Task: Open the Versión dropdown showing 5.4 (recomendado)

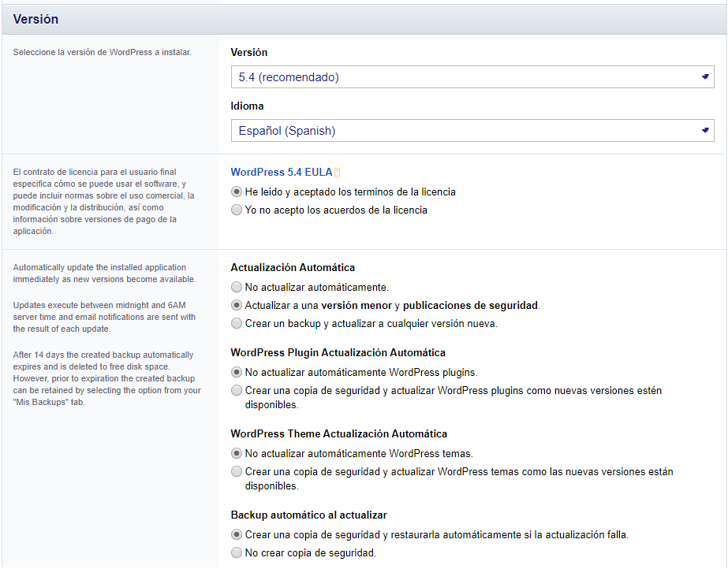Action: [x=472, y=77]
